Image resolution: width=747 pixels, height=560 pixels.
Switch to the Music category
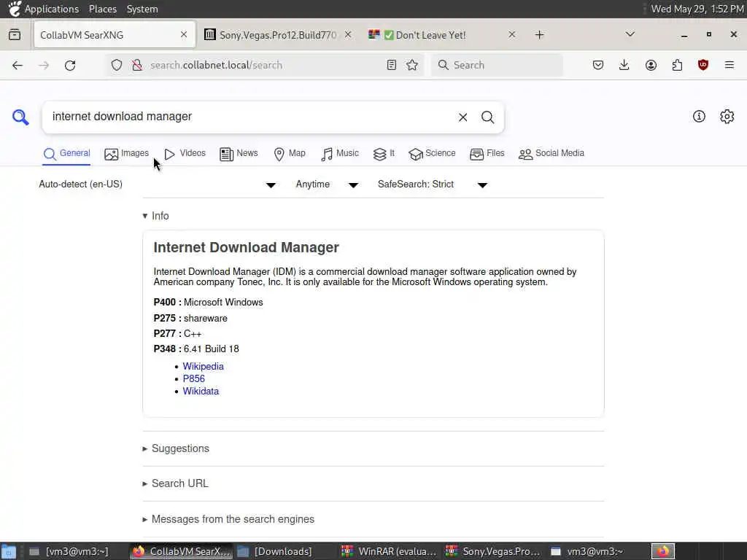340,153
